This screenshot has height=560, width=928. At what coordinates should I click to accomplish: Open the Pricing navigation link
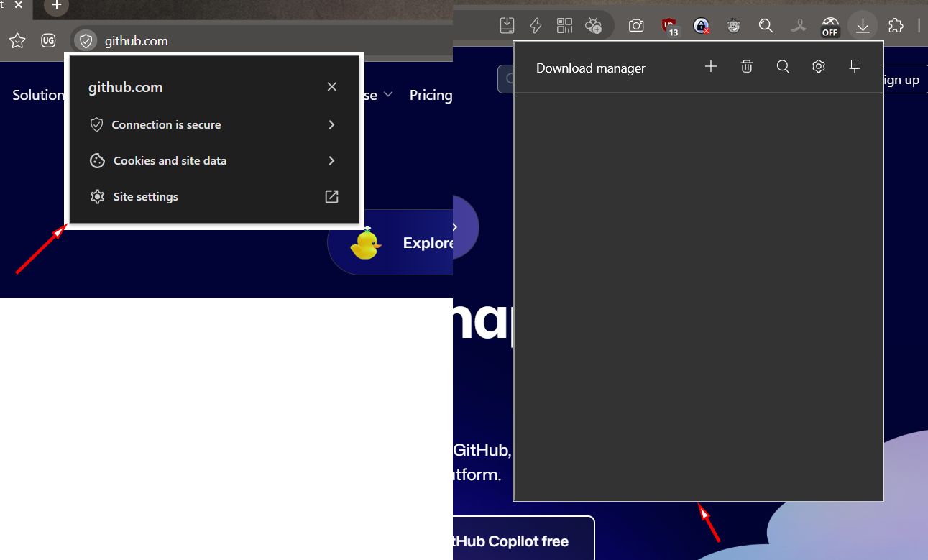pos(431,95)
